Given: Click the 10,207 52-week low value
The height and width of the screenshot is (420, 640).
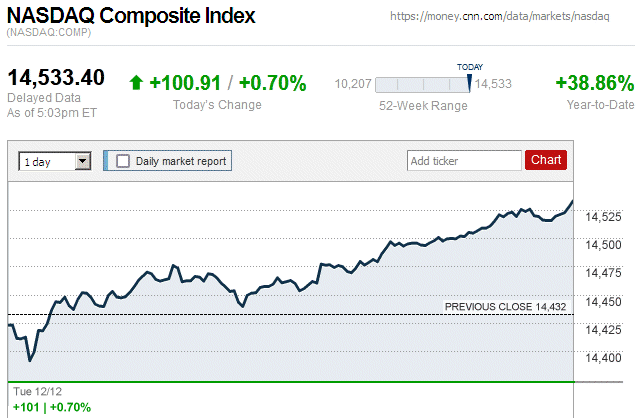Looking at the screenshot, I should 352,84.
